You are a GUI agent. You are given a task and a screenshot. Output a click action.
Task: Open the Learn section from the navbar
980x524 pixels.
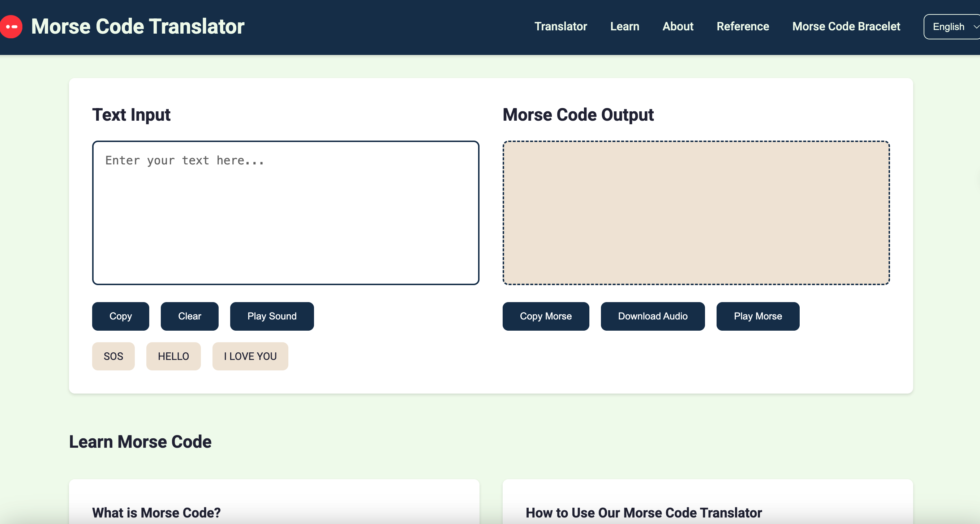[x=624, y=26]
